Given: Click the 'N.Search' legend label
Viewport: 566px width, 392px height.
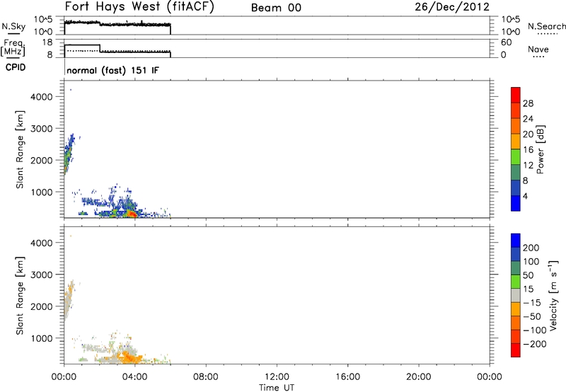Looking at the screenshot, I should [x=546, y=26].
